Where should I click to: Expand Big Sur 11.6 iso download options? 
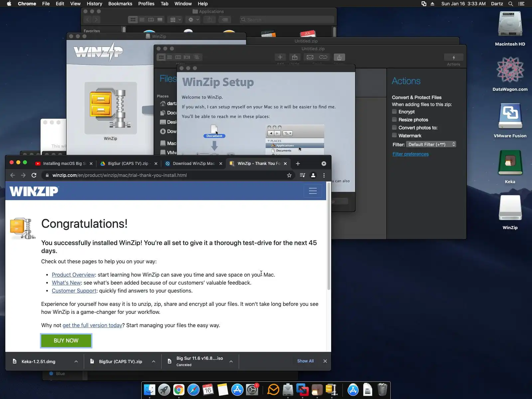tap(231, 361)
